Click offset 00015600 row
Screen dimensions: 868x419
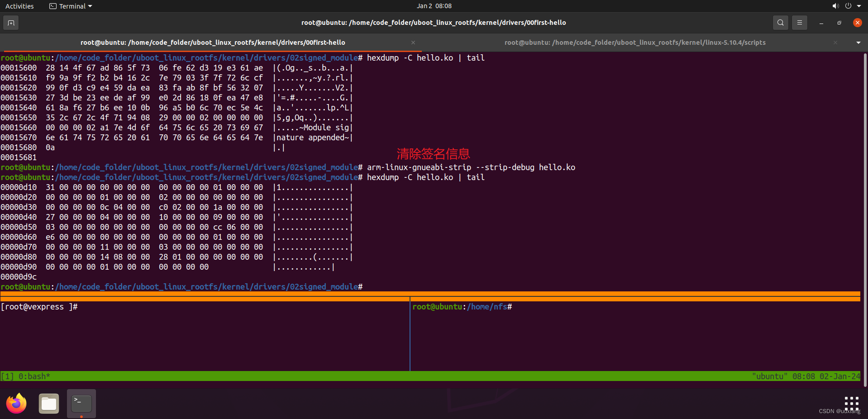pos(177,68)
